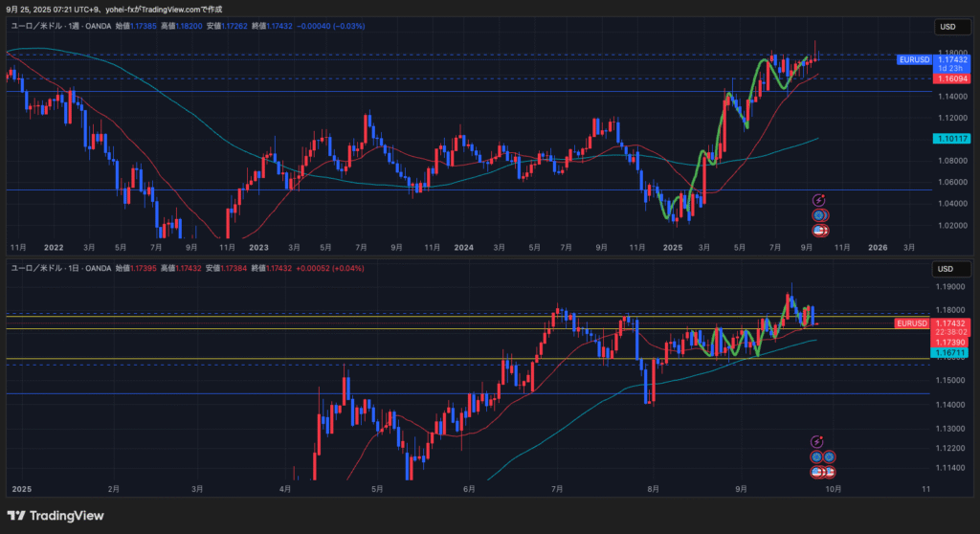Click the EU flag event icon on weekly chart

click(818, 215)
